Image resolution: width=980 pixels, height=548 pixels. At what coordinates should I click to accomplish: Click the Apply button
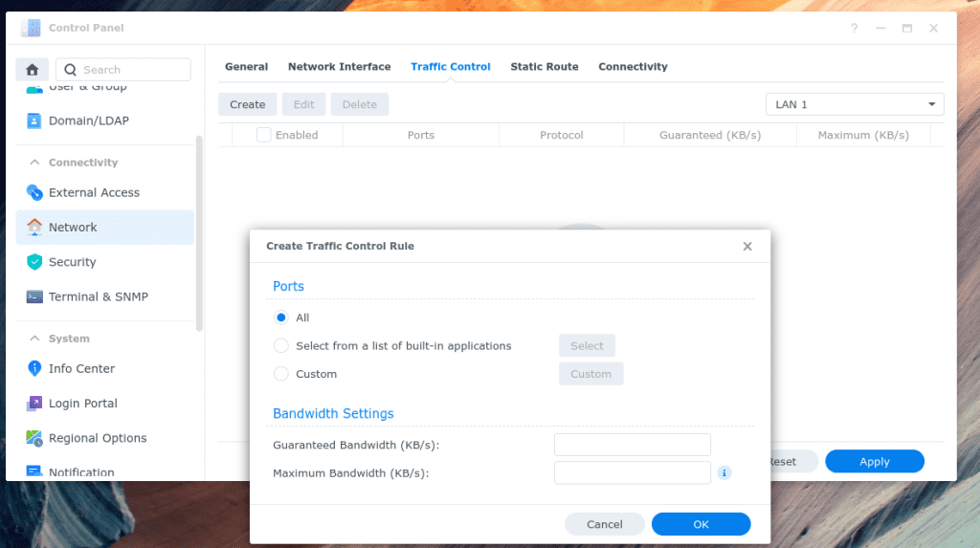(875, 461)
